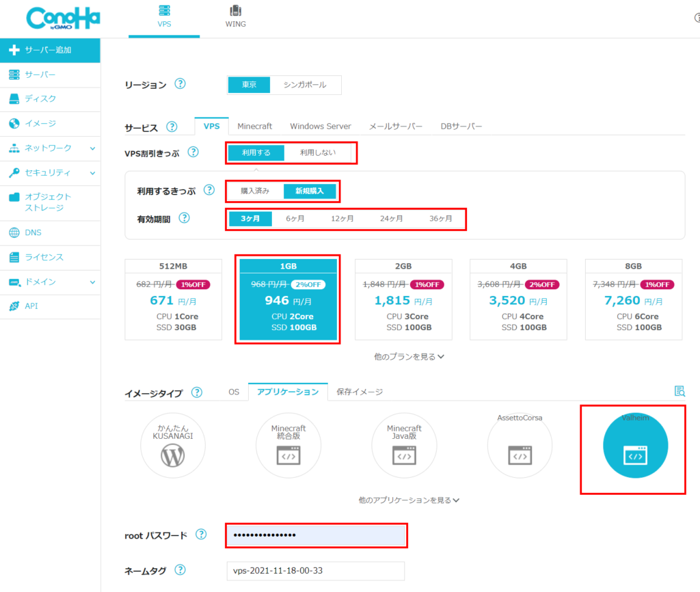Select Minecraft Java版 application image
Viewport: 700px width, 592px height.
404,446
